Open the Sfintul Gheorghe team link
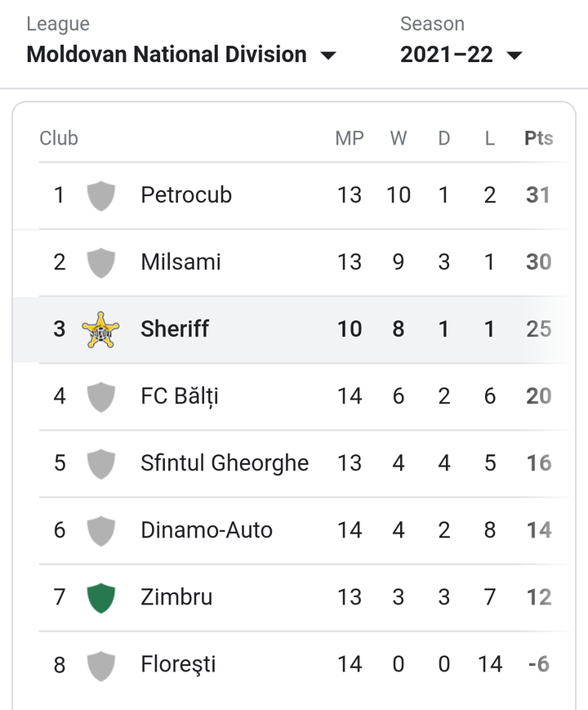The height and width of the screenshot is (710, 588). tap(225, 463)
